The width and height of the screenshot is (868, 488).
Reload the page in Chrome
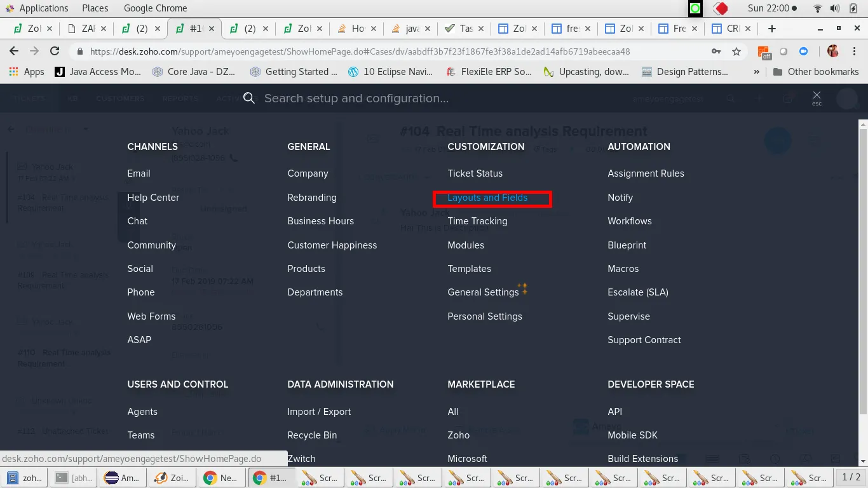[55, 51]
